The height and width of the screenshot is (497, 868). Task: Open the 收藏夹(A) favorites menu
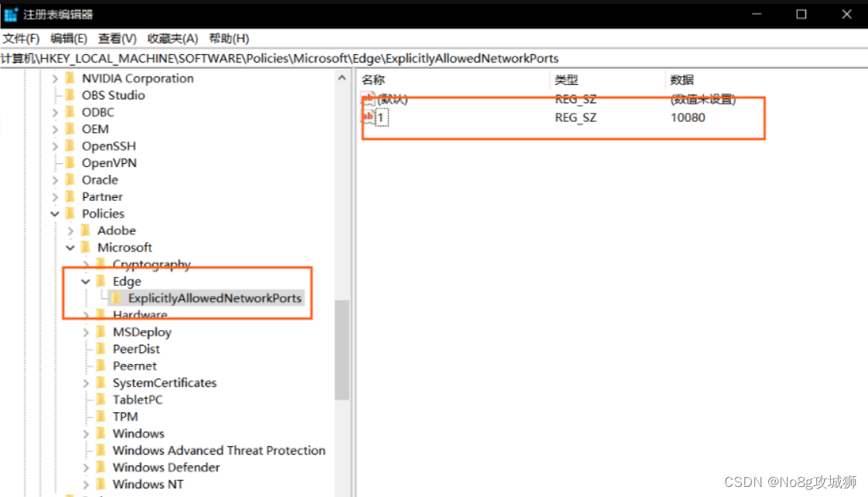point(172,39)
